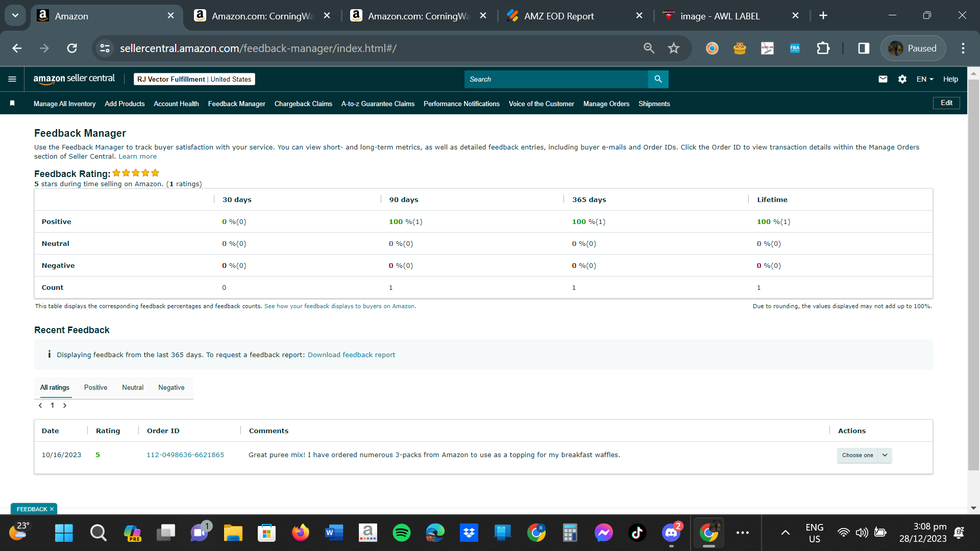Screen dimensions: 980x551
Task: Open the tab search dropdown chevron
Action: 15,16
